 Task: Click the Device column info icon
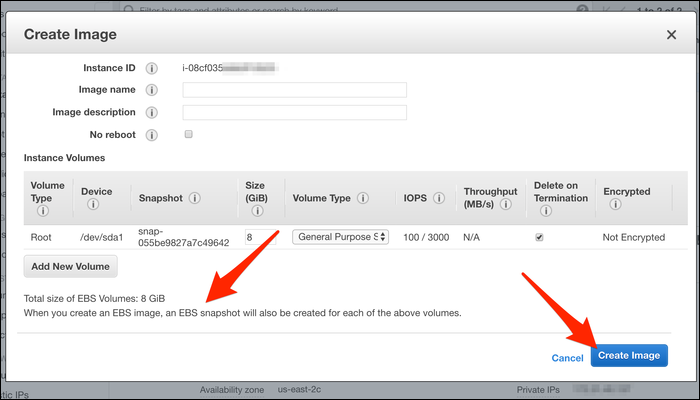tap(93, 204)
